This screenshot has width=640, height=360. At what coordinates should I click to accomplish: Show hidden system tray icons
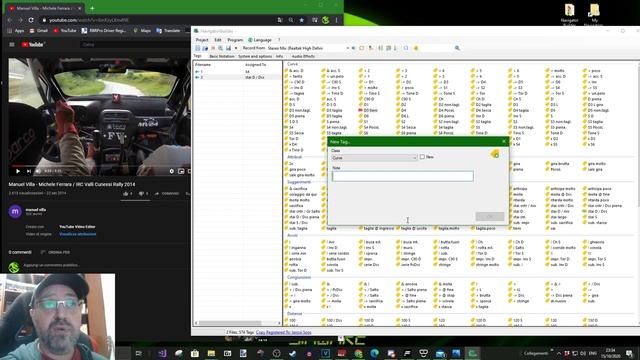(x=559, y=353)
